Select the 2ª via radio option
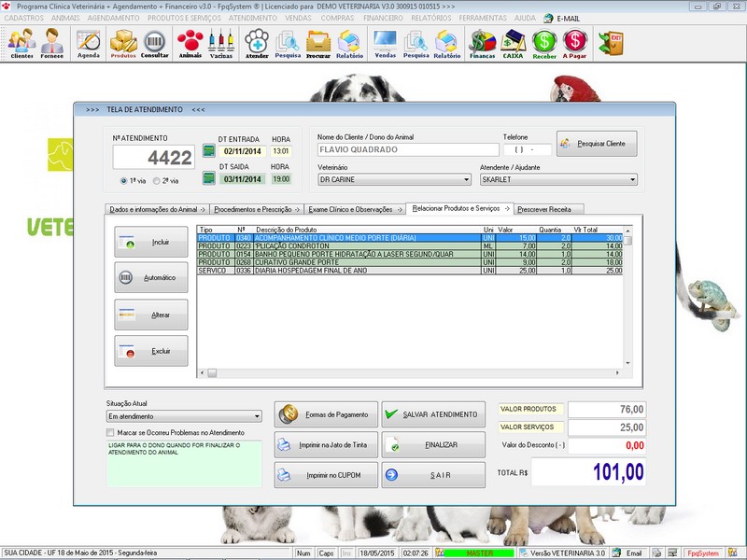 tap(156, 181)
